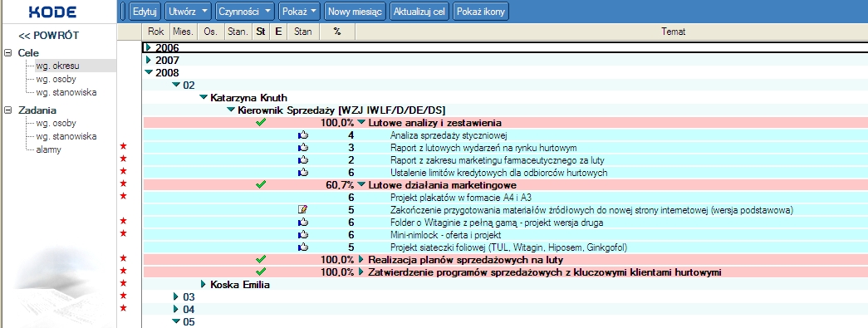Click red star beside Ustalenie limitów kredytowych

pos(124,171)
